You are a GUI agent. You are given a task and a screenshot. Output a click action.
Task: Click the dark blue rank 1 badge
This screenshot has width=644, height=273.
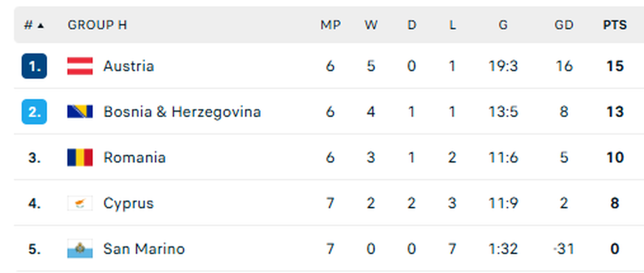pyautogui.click(x=34, y=66)
